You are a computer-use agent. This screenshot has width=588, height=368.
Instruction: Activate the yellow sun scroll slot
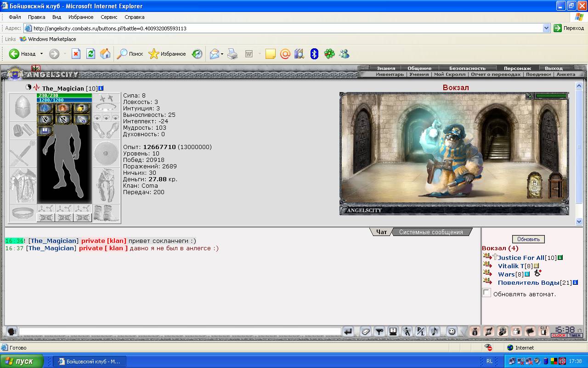(81, 108)
